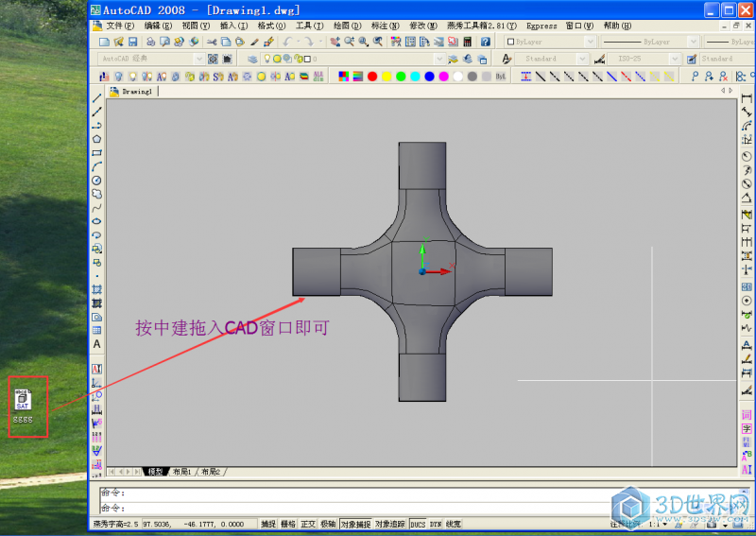
Task: Click the Drawing1 document tab
Action: point(132,91)
